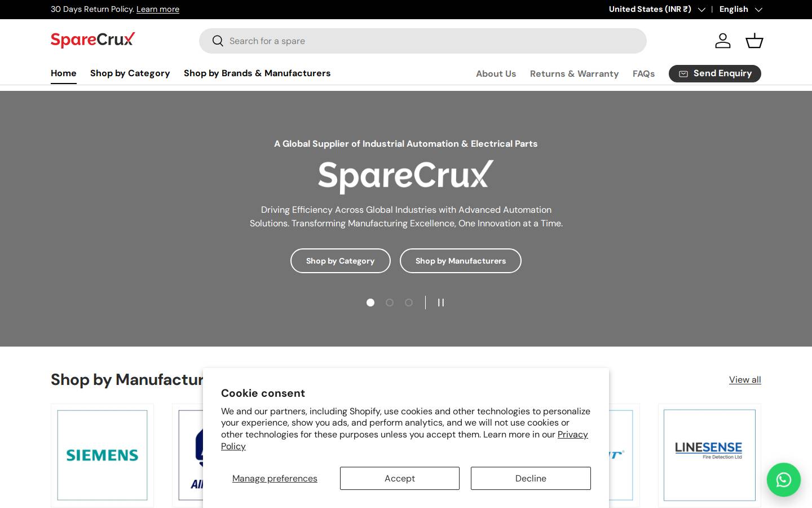Click the large SpareCrux hero logo
This screenshot has height=508, width=812.
406,176
